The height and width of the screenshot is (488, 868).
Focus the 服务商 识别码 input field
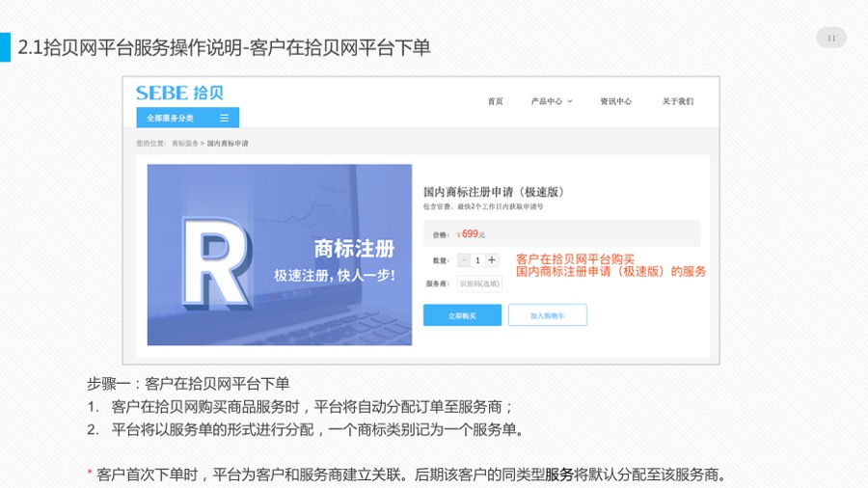[x=479, y=284]
